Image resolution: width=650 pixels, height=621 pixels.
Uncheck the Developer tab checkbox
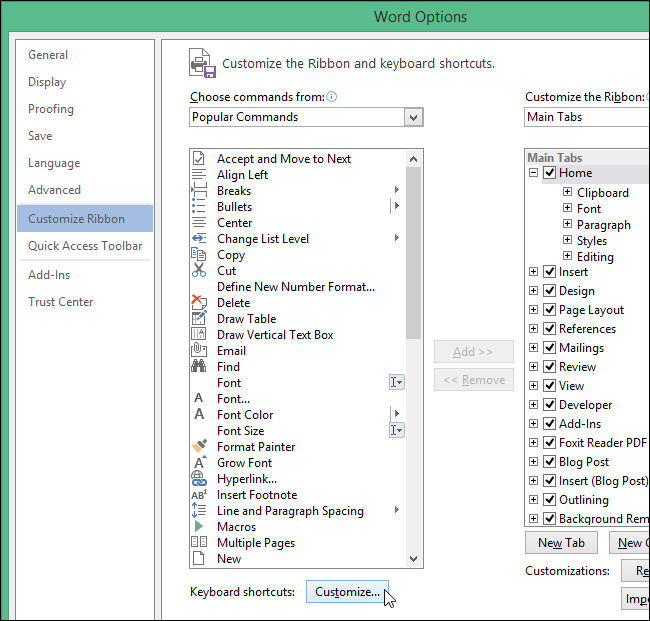pos(549,405)
